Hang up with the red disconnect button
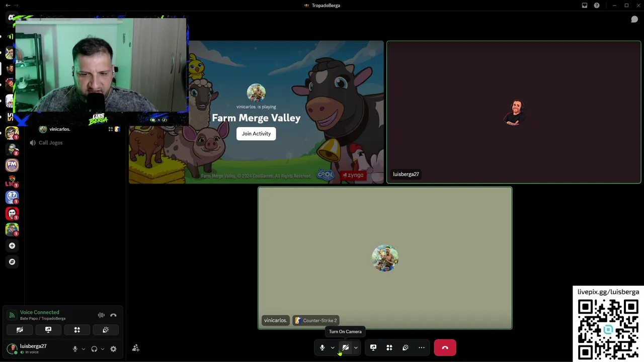The image size is (644, 362). click(445, 347)
